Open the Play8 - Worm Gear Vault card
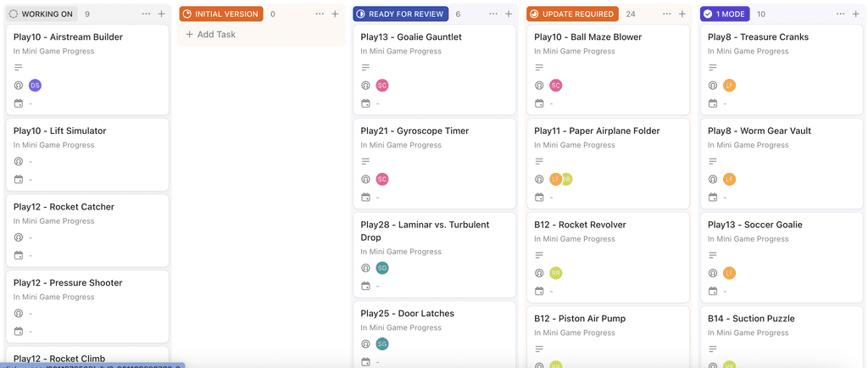This screenshot has width=868, height=368. click(782, 164)
